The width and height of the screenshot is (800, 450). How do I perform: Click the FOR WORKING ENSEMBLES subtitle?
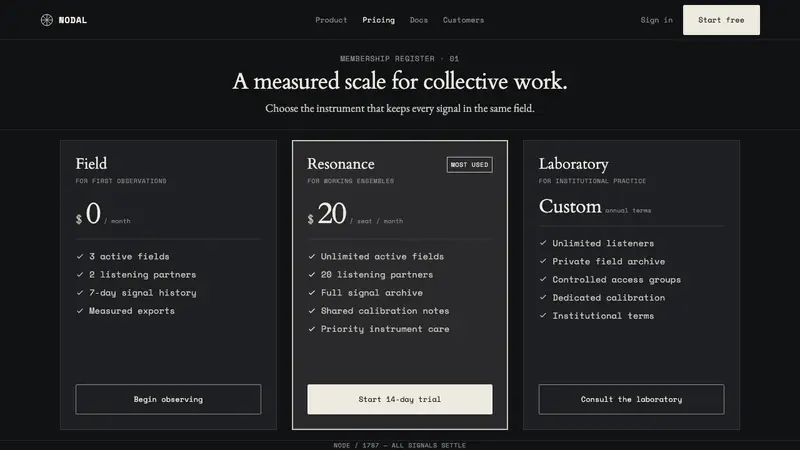click(x=351, y=181)
